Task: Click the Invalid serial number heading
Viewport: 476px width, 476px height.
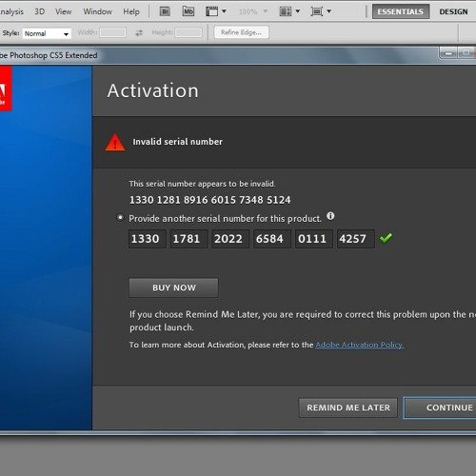Action: [x=177, y=142]
